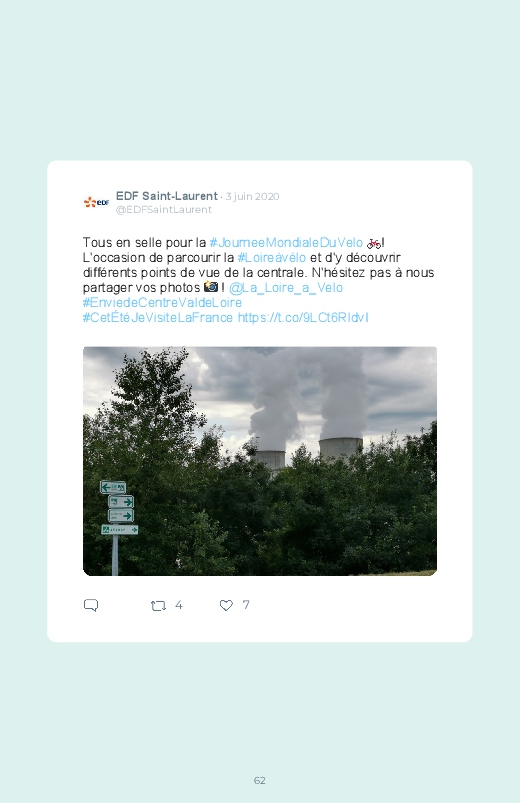Image resolution: width=520 pixels, height=803 pixels.
Task: Open the @La_Loire_a_Velo mention
Action: (285, 288)
